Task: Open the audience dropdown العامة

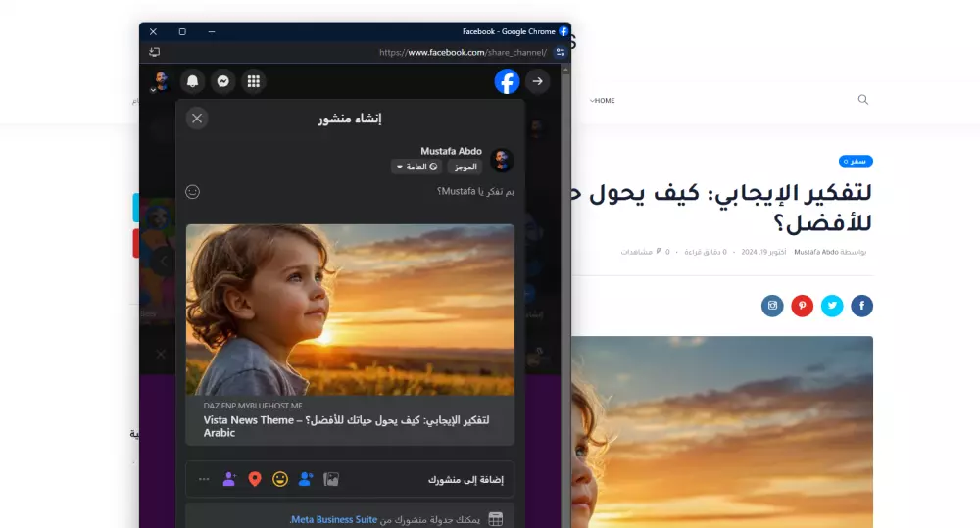Action: pos(416,167)
